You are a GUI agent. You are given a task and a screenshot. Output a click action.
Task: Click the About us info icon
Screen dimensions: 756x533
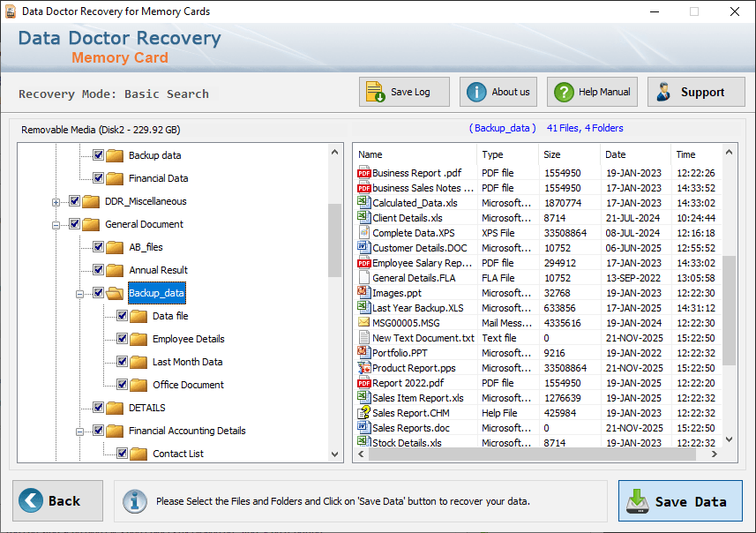[476, 92]
